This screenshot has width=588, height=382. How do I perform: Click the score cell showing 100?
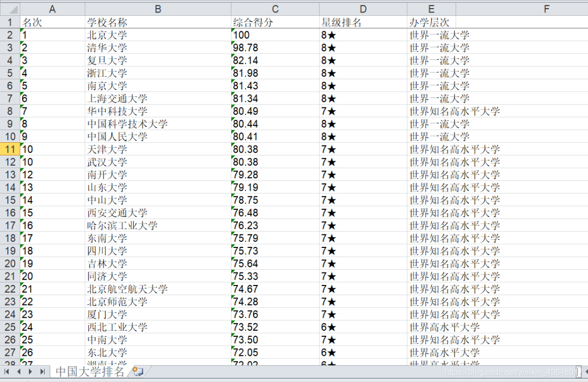(x=275, y=35)
